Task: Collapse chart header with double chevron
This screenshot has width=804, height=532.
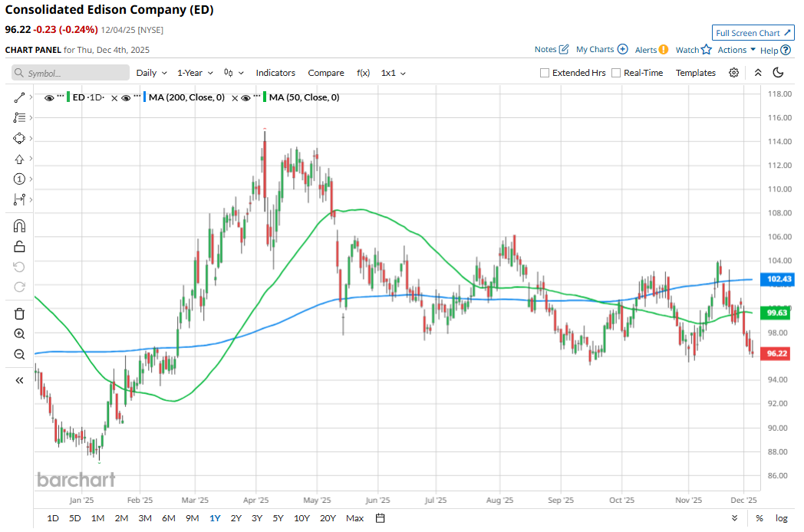Action: tap(758, 73)
